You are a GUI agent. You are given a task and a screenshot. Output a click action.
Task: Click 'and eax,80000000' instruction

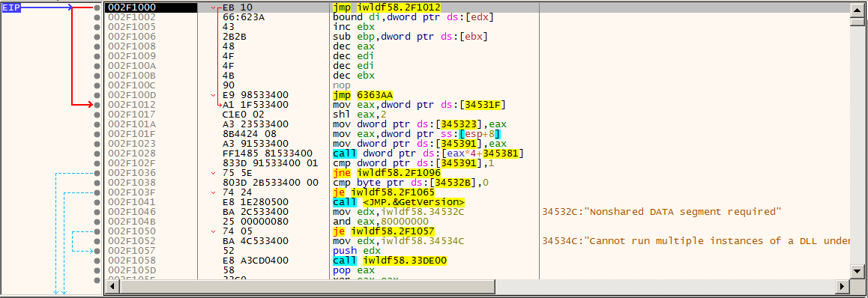pyautogui.click(x=372, y=222)
